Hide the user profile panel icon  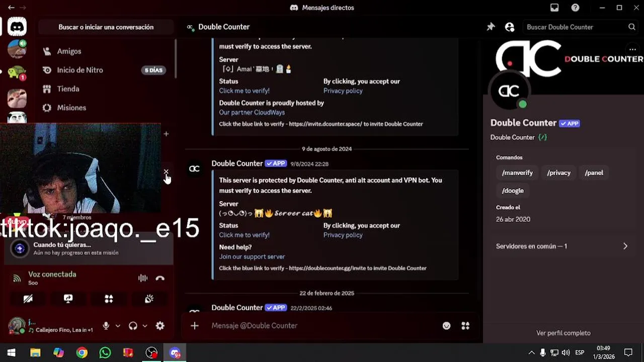[510, 27]
